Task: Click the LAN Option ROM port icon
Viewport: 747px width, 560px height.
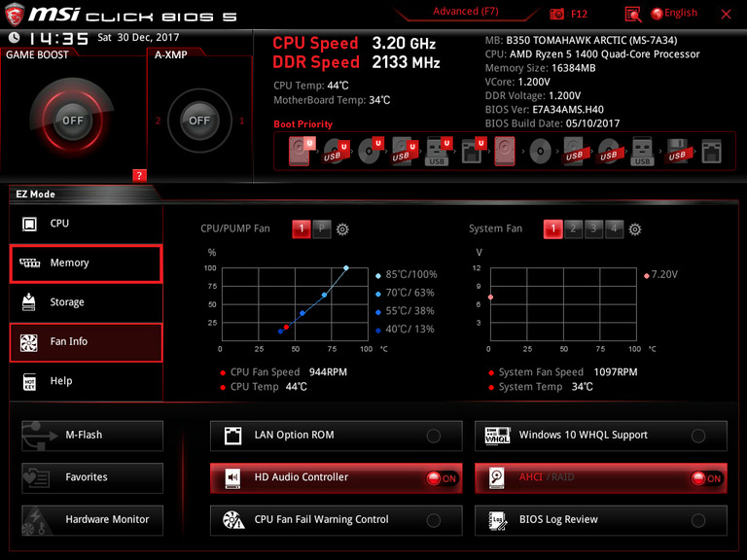Action: pyautogui.click(x=233, y=436)
